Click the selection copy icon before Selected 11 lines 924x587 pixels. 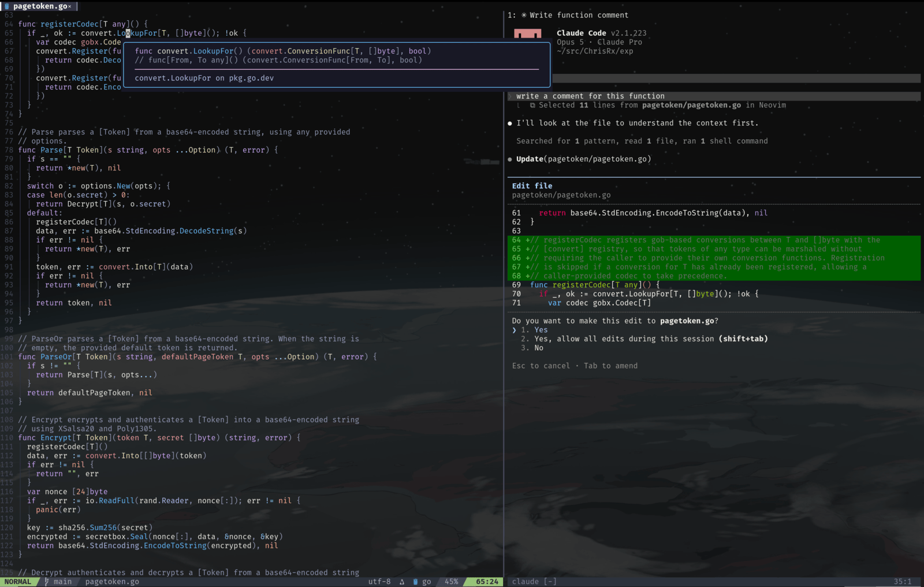[x=532, y=105]
